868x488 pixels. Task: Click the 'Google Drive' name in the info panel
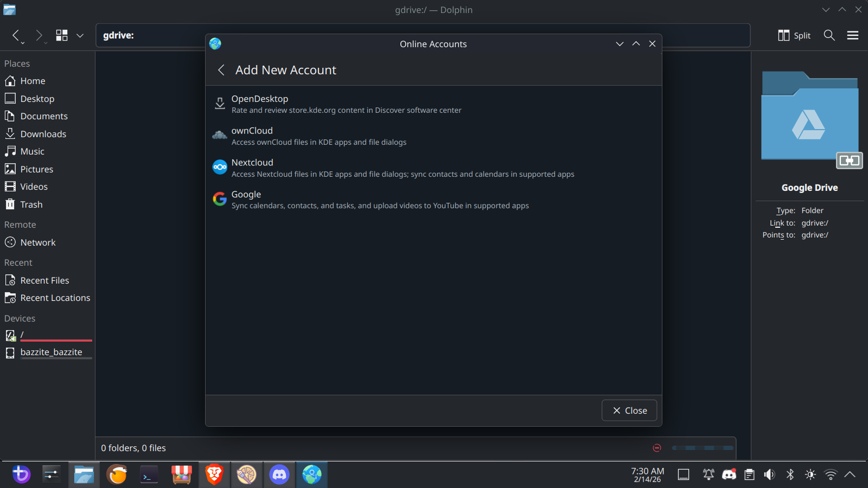click(810, 188)
